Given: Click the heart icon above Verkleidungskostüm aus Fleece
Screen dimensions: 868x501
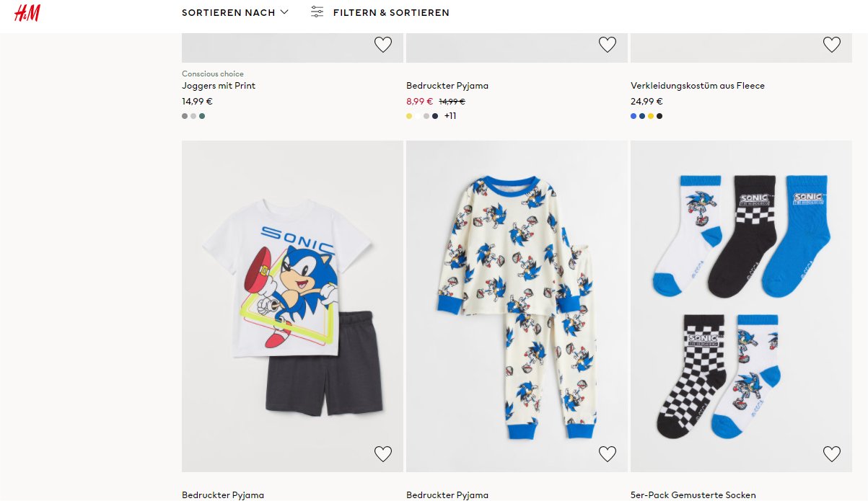Looking at the screenshot, I should click(x=832, y=45).
